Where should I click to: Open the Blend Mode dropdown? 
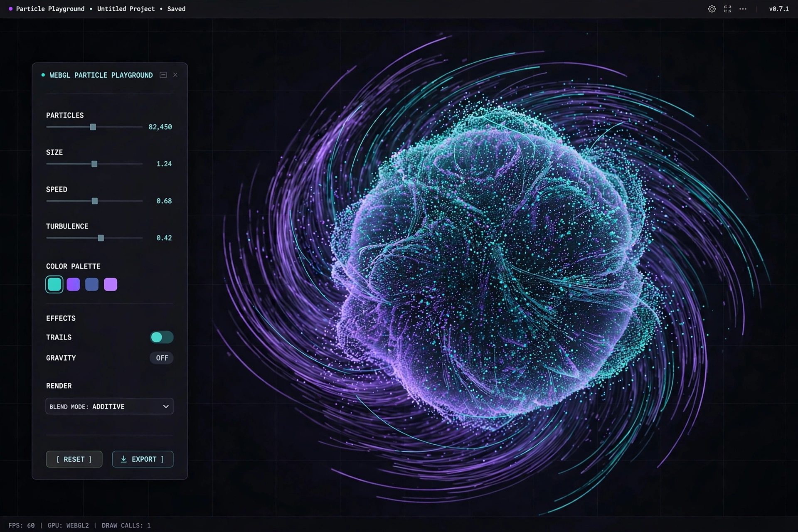pyautogui.click(x=109, y=406)
